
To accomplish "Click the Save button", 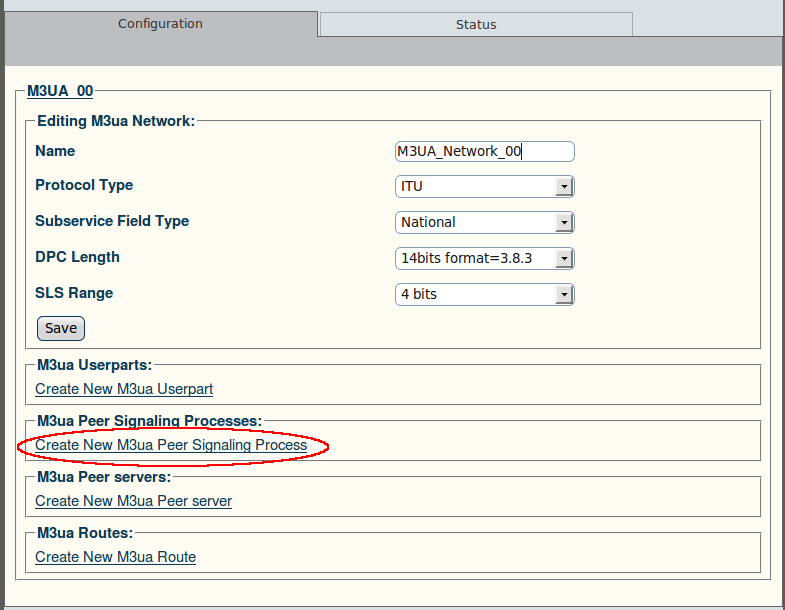I will 61,328.
